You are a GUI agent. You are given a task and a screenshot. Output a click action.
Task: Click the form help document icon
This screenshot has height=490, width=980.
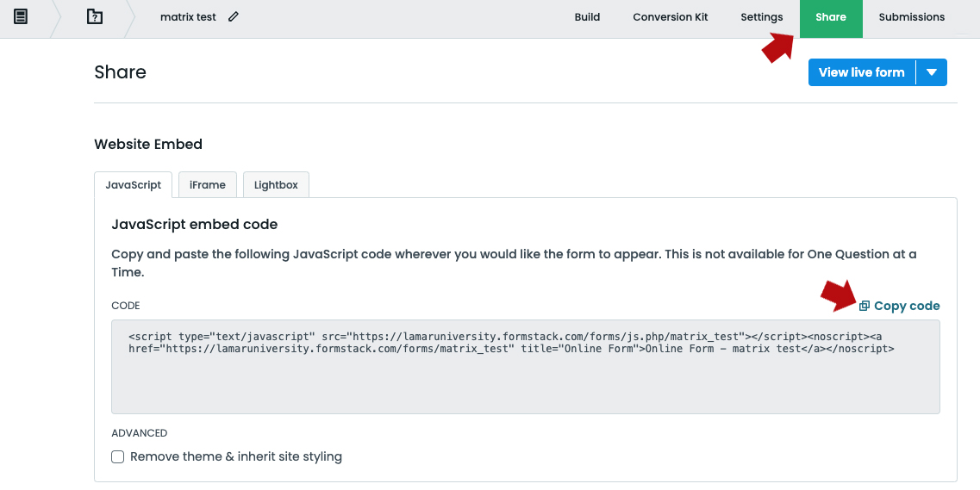[x=94, y=17]
